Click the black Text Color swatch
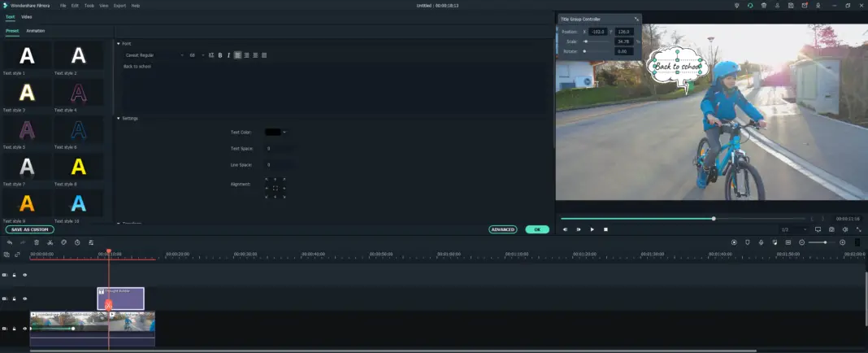Viewport: 868px width, 353px height. pyautogui.click(x=273, y=133)
